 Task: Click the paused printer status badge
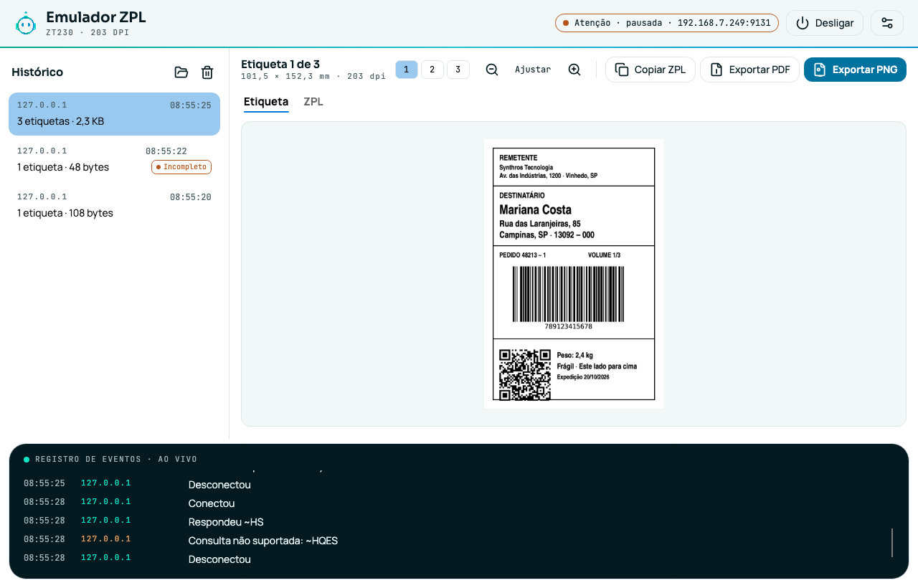[667, 23]
